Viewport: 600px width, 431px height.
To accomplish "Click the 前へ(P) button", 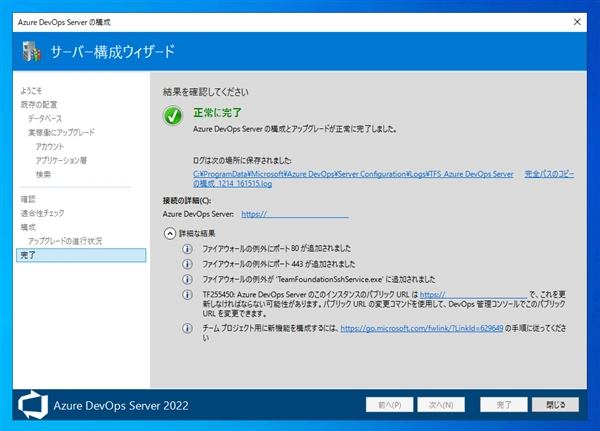I will tap(390, 405).
